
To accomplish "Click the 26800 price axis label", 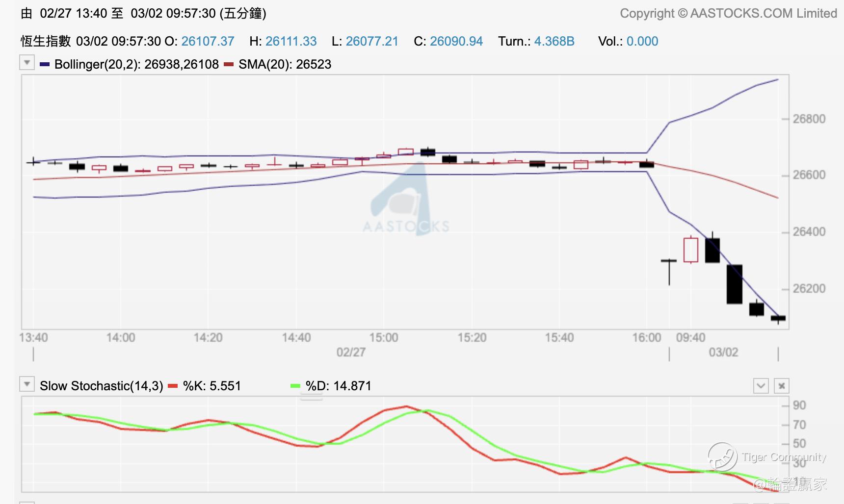I will 809,119.
